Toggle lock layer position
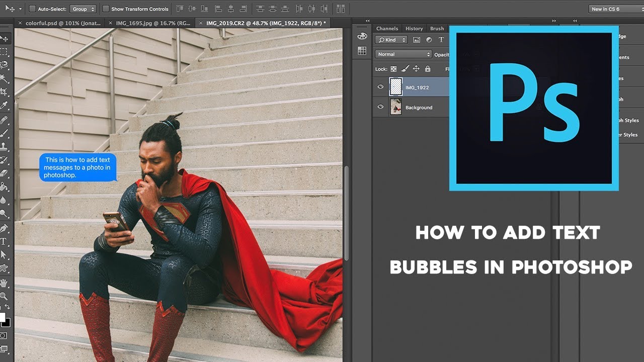644x362 pixels. click(416, 69)
